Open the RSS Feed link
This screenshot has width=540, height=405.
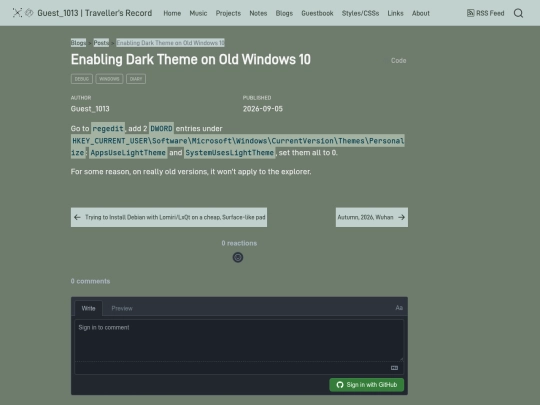[485, 13]
